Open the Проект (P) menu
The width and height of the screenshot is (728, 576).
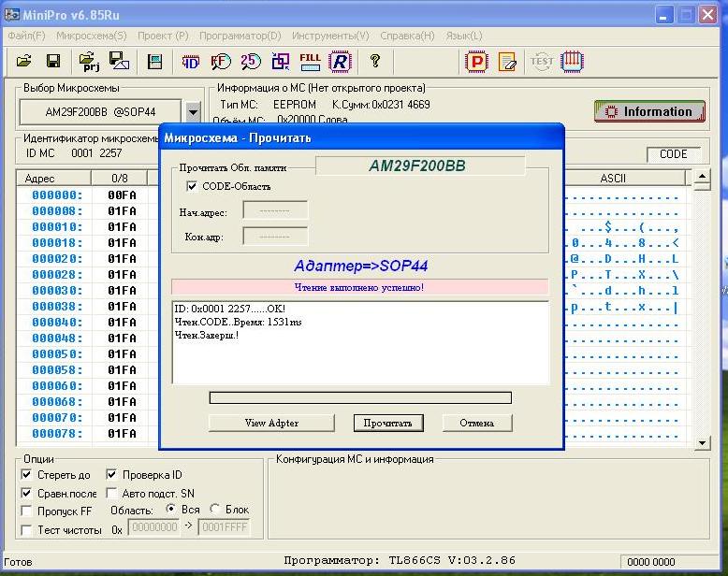coord(163,36)
